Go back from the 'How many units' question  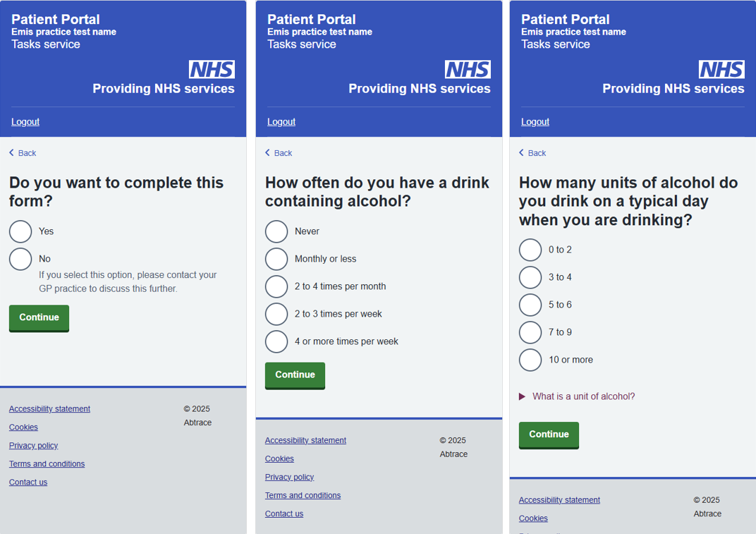(532, 153)
